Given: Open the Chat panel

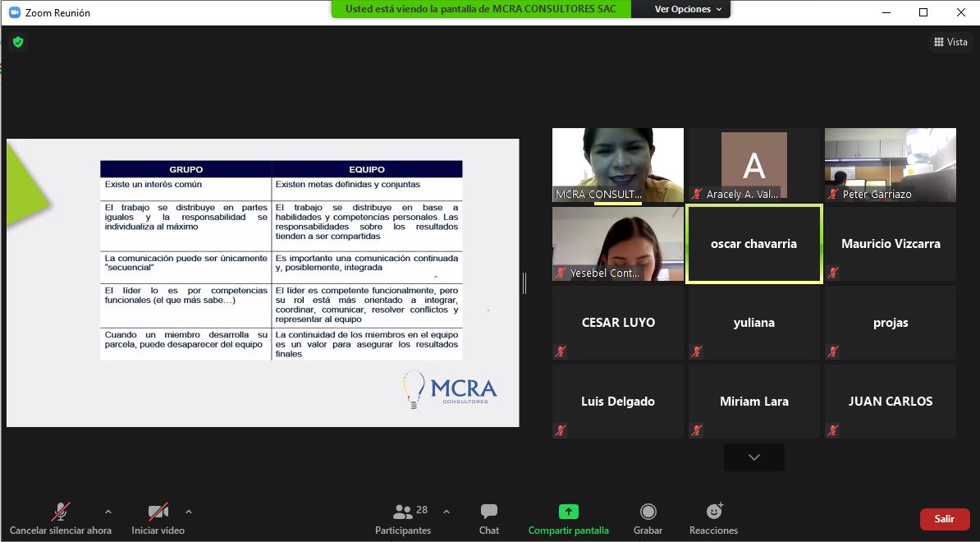Looking at the screenshot, I should coord(489,518).
